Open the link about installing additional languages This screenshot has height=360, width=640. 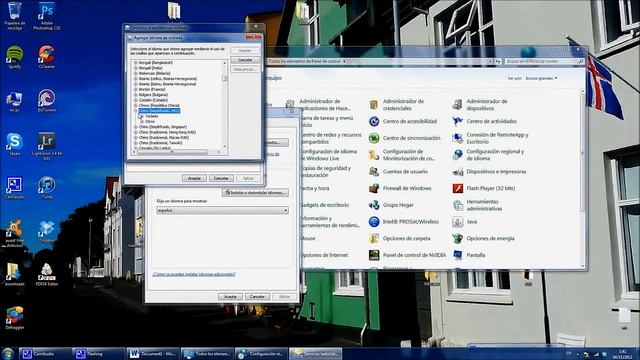pos(194,274)
